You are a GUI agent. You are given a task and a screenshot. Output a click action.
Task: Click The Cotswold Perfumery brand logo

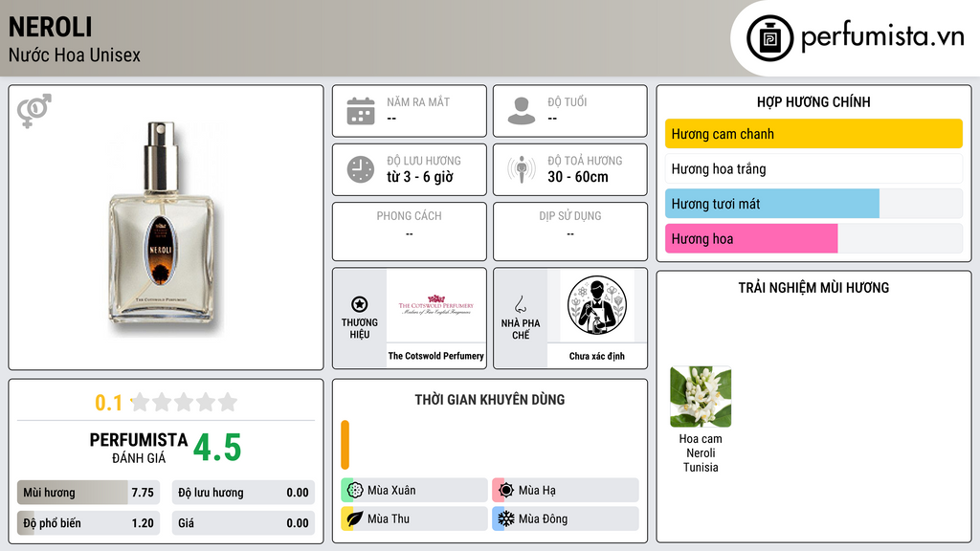436,305
